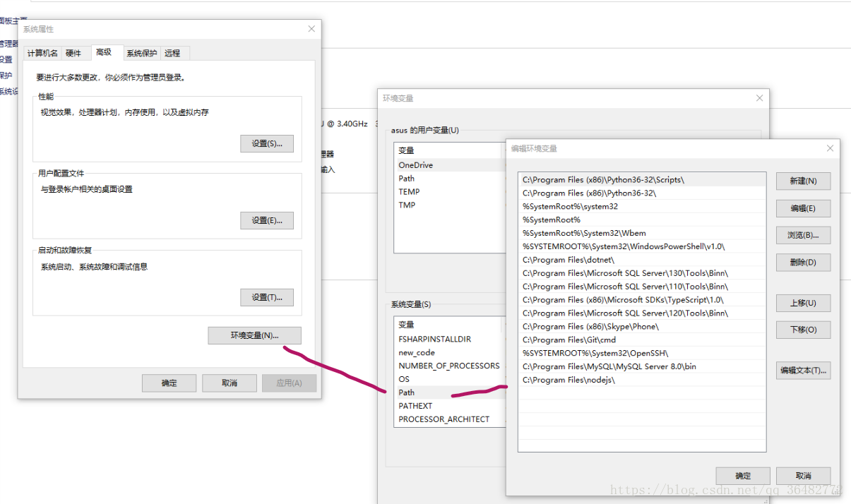Select System32\OpenSSH\ path entry
This screenshot has height=504, width=851.
pos(642,353)
